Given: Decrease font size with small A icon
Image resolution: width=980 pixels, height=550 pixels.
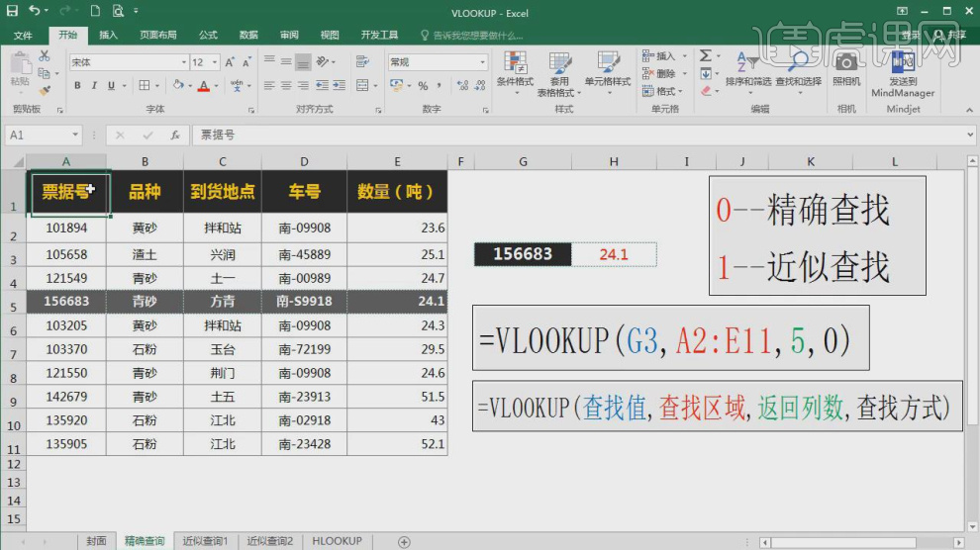Looking at the screenshot, I should click(246, 61).
